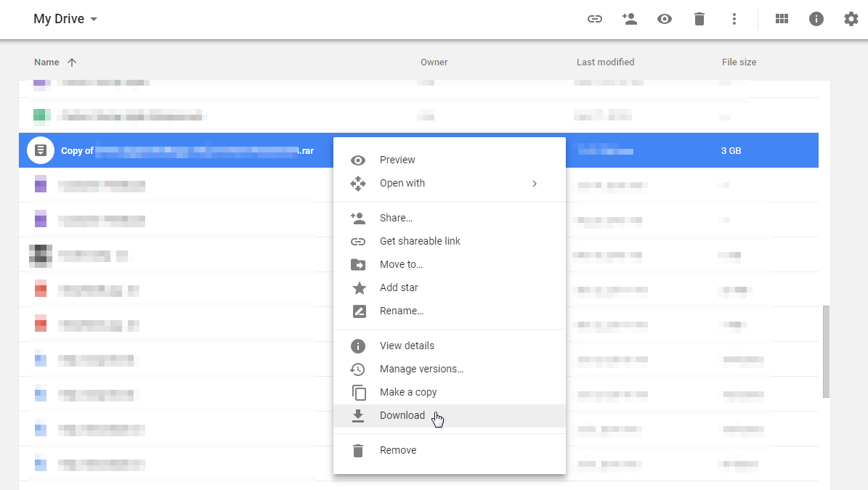Toggle the details info panel icon

816,20
